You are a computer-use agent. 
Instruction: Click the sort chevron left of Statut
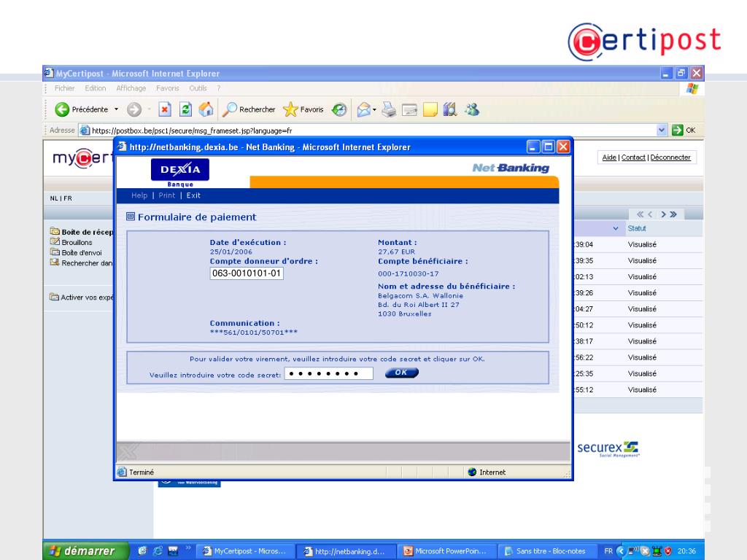point(616,228)
